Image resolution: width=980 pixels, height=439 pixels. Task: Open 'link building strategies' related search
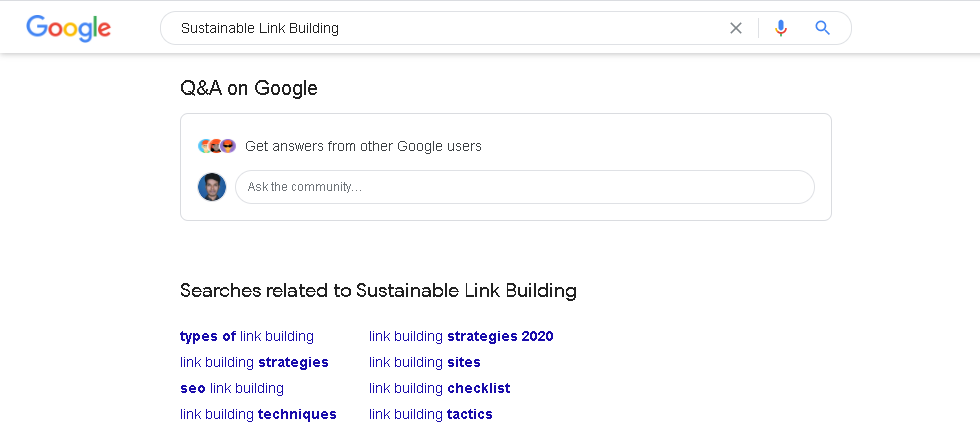point(254,362)
